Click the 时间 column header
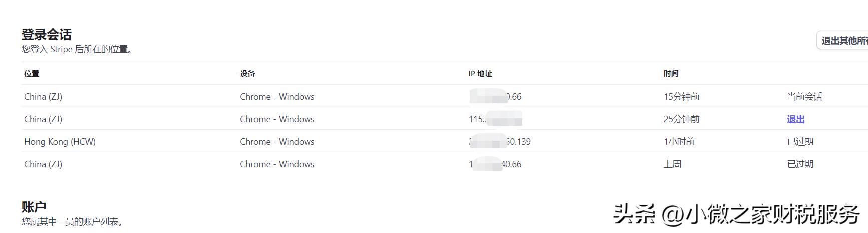Screen dimensions: 868x233 (x=671, y=74)
